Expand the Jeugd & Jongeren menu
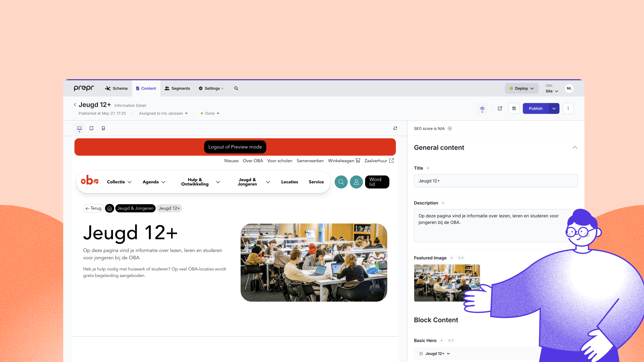This screenshot has height=362, width=644. [254, 182]
